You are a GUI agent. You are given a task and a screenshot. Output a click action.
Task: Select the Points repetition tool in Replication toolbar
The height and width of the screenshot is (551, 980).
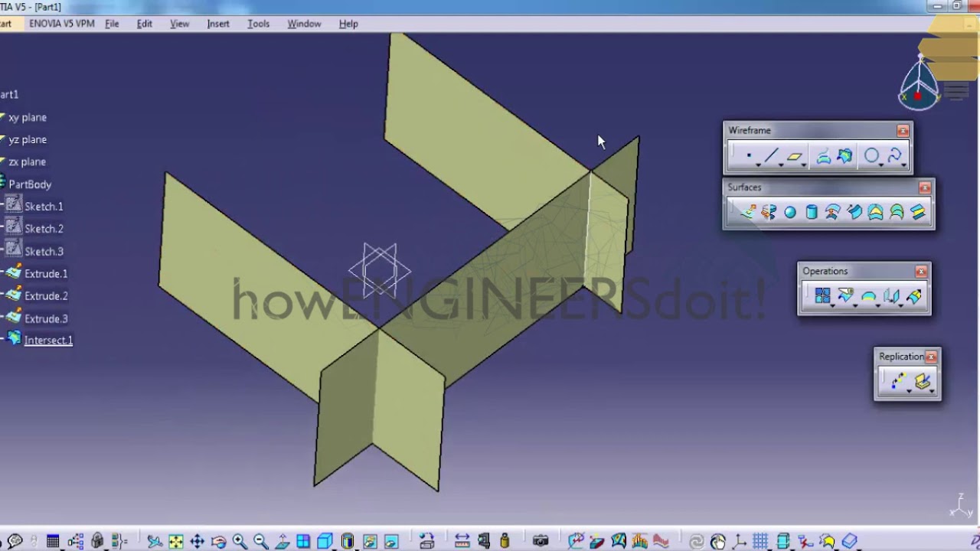(x=898, y=381)
